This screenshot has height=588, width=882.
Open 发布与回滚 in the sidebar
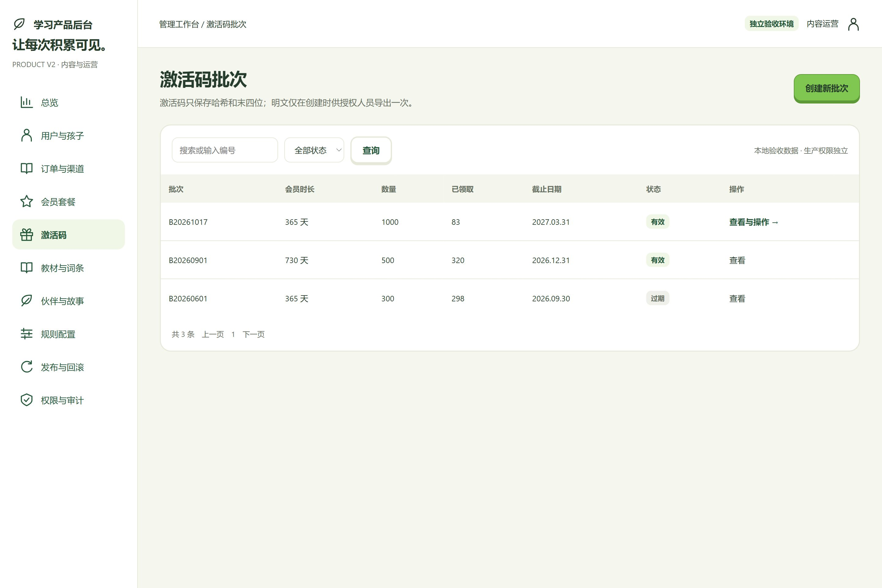[x=69, y=367]
